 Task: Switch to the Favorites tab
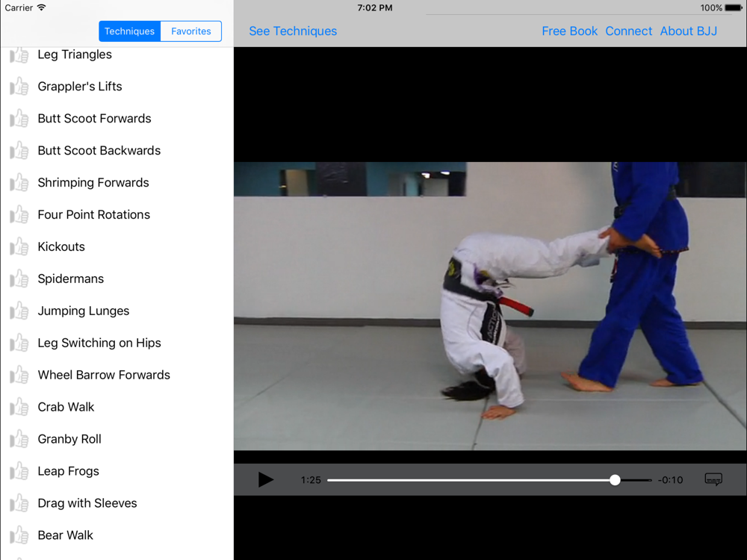point(191,31)
